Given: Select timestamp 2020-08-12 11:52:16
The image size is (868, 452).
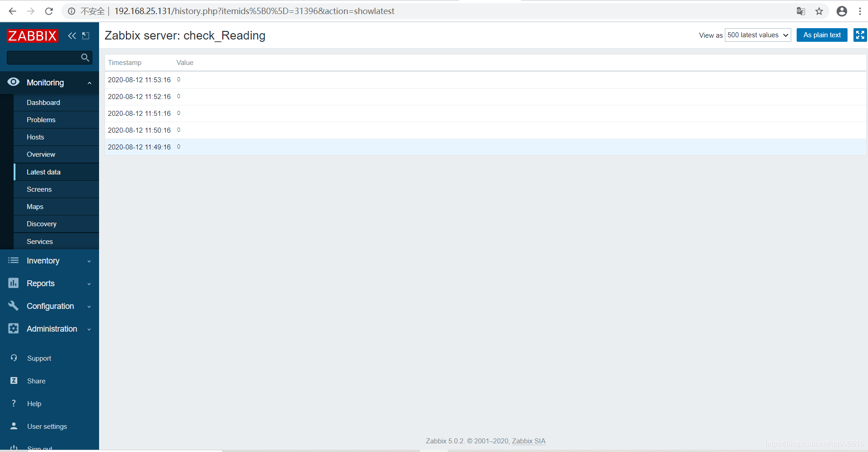Looking at the screenshot, I should [139, 97].
